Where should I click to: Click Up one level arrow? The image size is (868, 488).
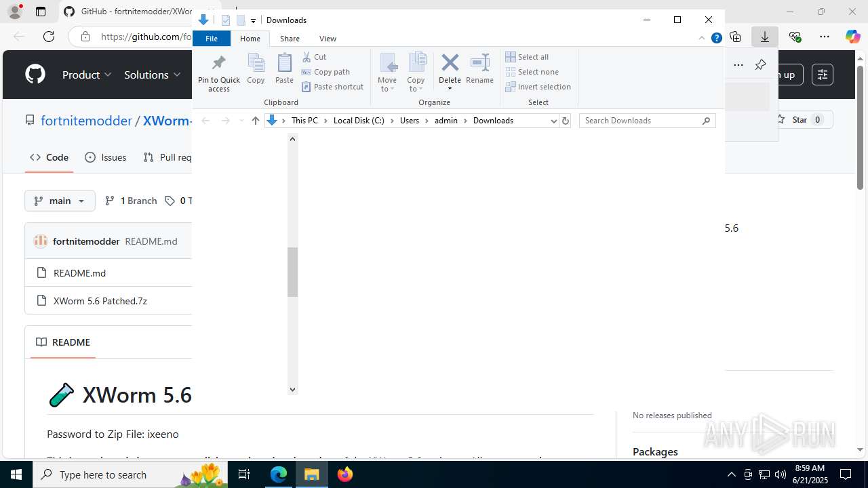click(x=255, y=121)
